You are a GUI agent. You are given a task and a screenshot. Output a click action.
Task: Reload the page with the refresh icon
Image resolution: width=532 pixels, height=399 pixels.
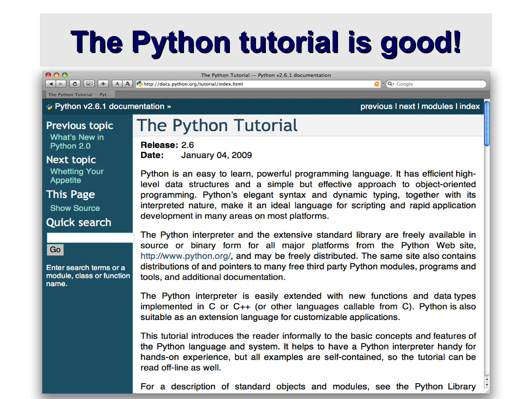coord(75,84)
